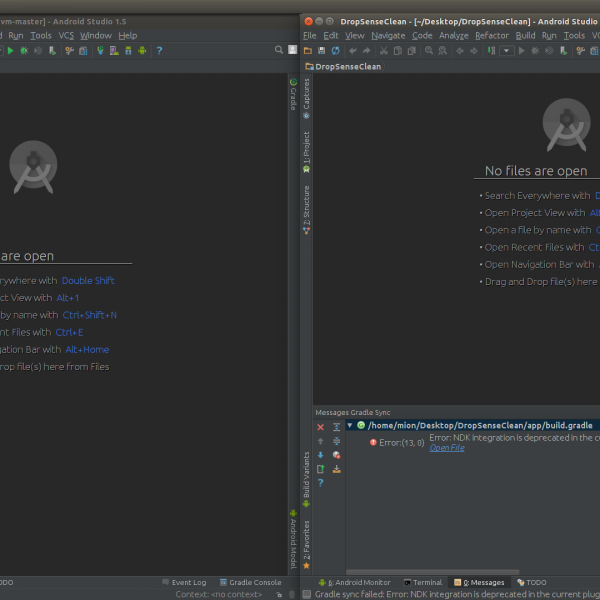The width and height of the screenshot is (600, 600).
Task: Click Messages panel horizontal scrollbar
Action: point(432,572)
